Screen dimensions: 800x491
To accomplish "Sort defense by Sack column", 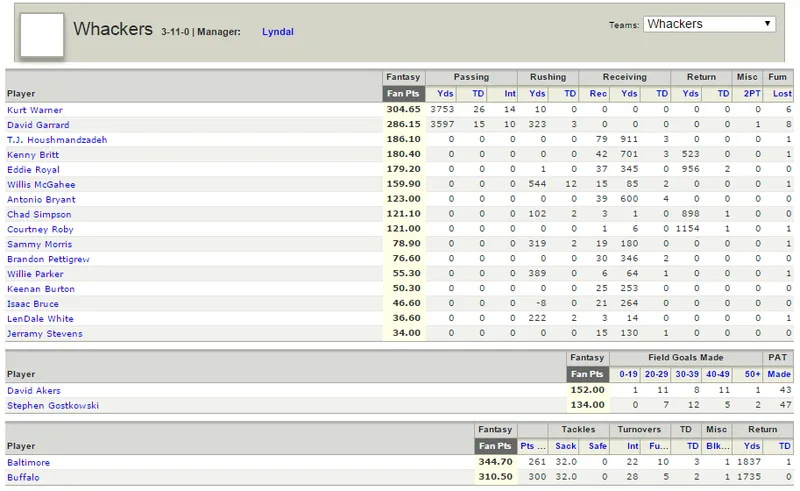I will click(566, 446).
